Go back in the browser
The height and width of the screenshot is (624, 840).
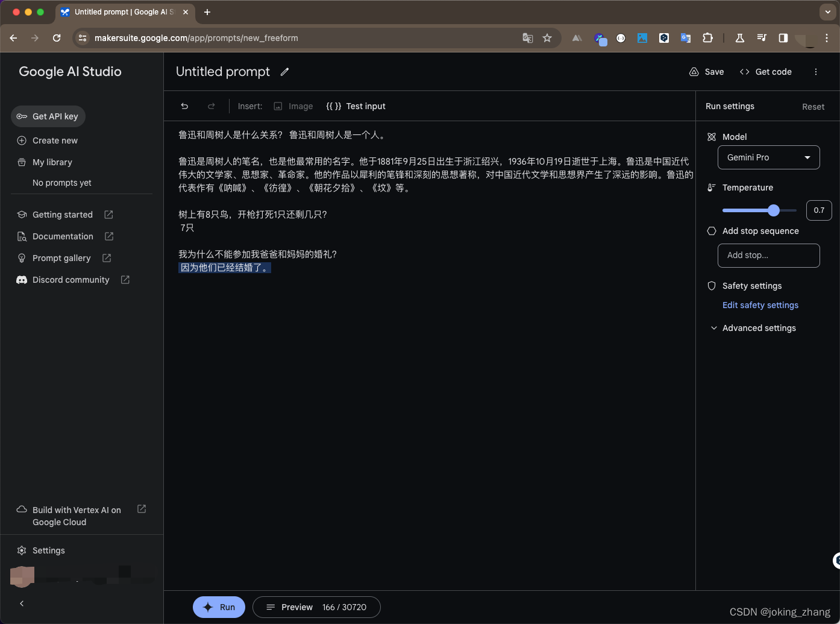pyautogui.click(x=13, y=38)
